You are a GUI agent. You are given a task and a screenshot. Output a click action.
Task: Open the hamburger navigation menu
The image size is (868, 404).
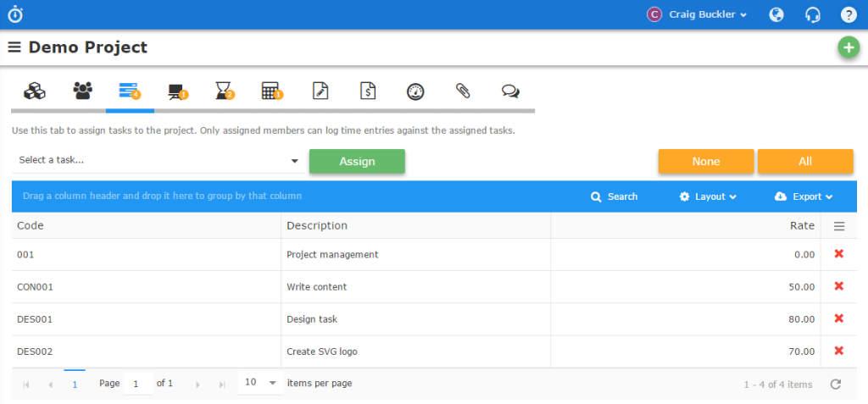14,47
